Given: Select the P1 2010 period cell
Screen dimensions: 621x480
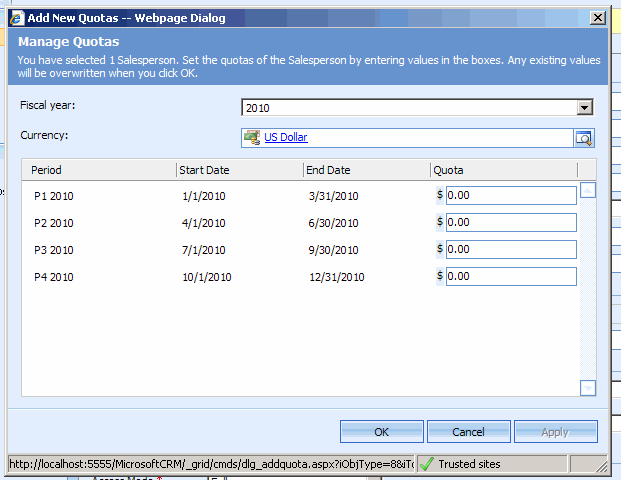Looking at the screenshot, I should 53,196.
